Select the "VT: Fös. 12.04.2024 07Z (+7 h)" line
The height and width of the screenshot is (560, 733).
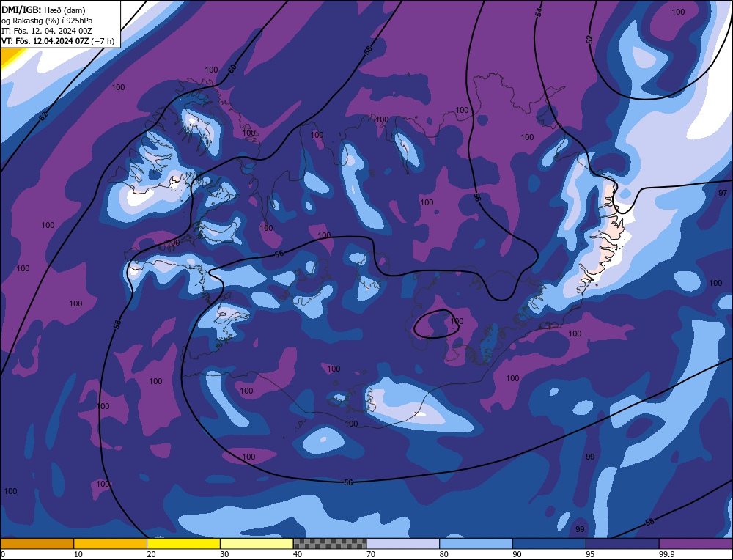(x=58, y=41)
